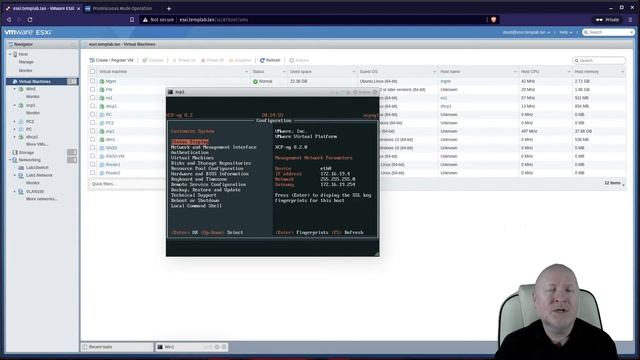Open the Guest OS column dropdown
Viewport: 640px width, 360px height.
point(434,71)
